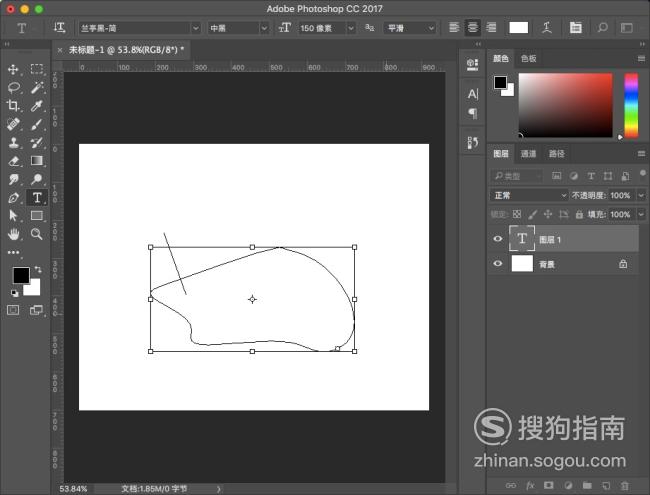The image size is (650, 495).
Task: Toggle lock transparent pixels
Action: [517, 214]
